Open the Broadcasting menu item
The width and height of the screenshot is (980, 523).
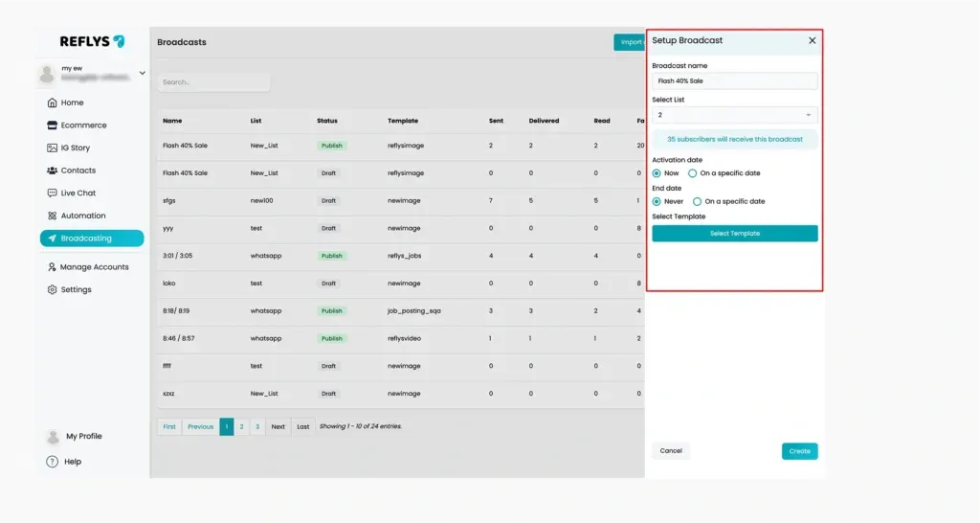[x=92, y=239]
